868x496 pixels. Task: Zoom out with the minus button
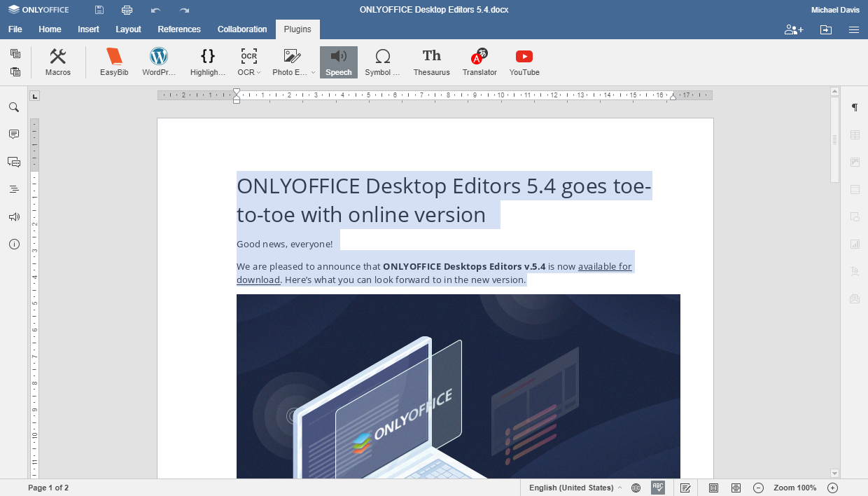coord(758,488)
